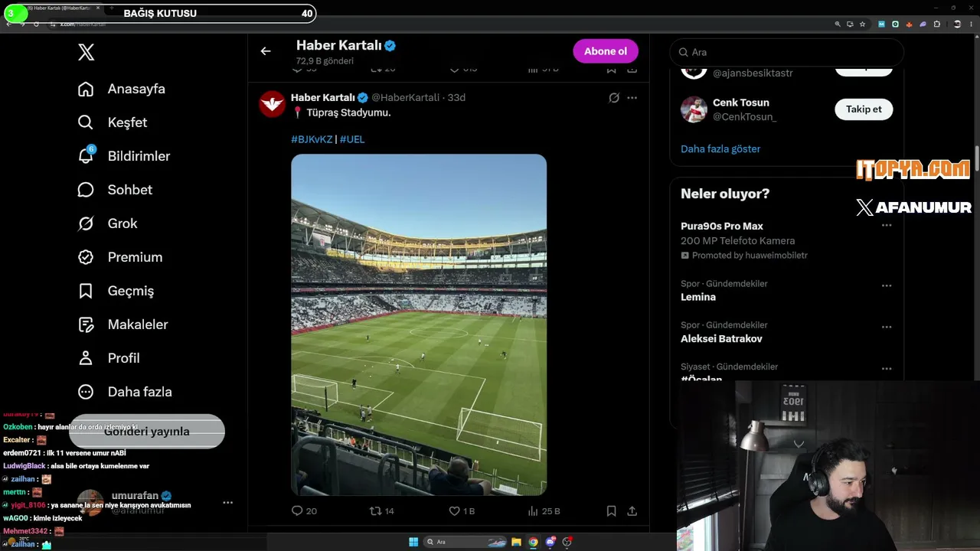Click Grok explain icon on tweet
The width and height of the screenshot is (980, 551).
tap(614, 98)
